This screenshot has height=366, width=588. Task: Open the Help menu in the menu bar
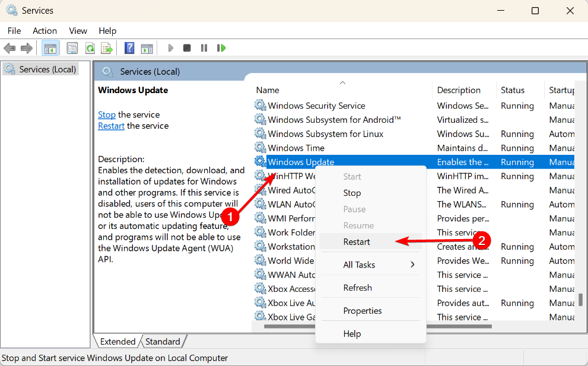[x=107, y=31]
